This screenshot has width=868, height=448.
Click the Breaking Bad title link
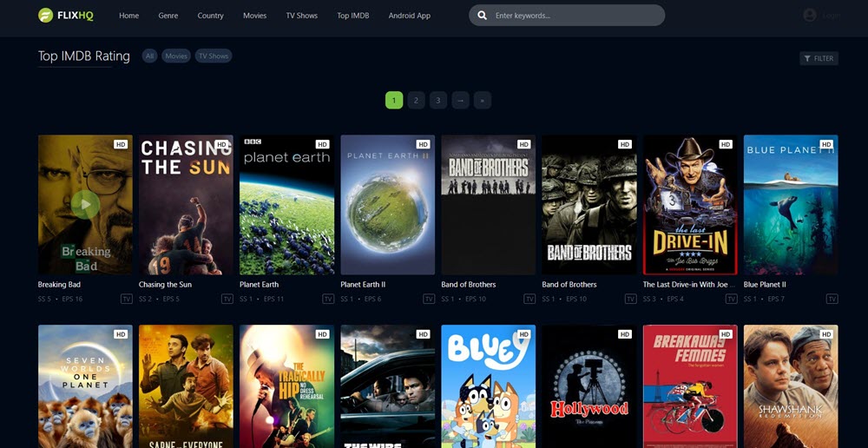click(x=59, y=285)
